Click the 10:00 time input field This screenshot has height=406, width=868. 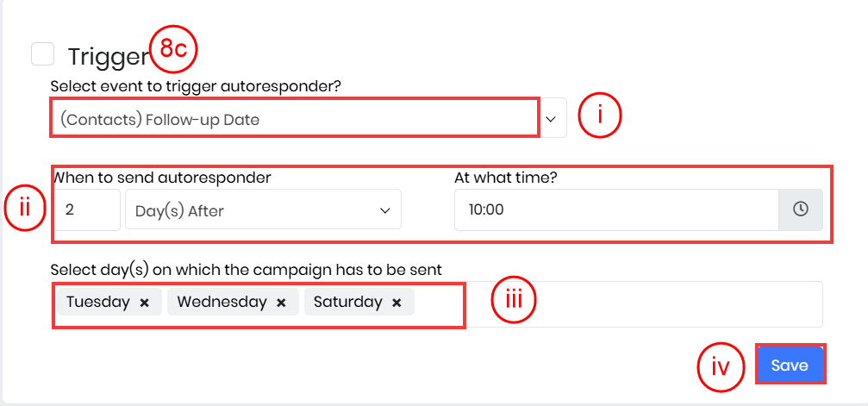616,210
